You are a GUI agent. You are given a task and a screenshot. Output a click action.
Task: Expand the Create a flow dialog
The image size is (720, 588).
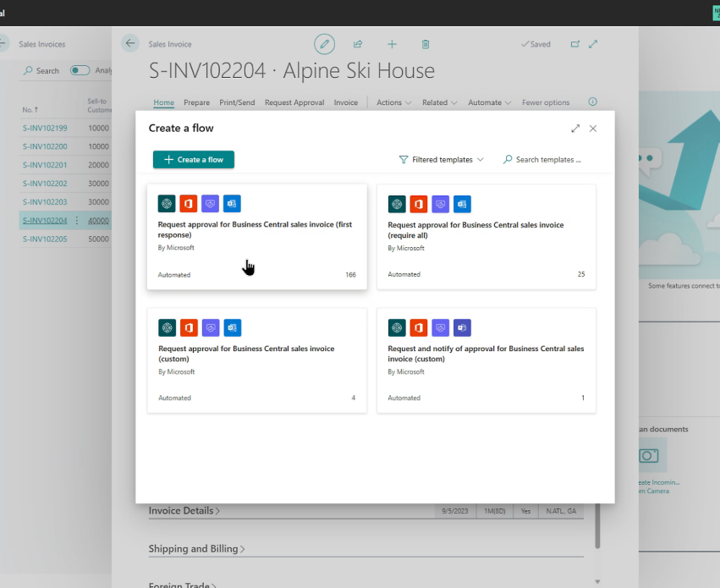[575, 129]
